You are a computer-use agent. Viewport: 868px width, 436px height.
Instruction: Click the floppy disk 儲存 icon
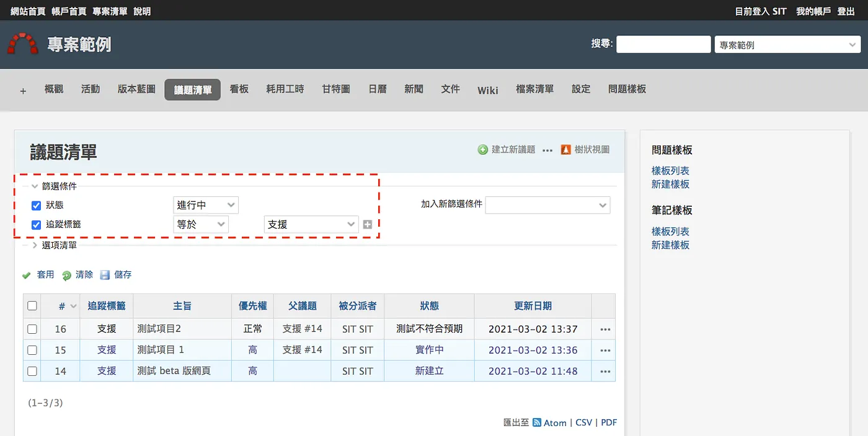pos(105,275)
